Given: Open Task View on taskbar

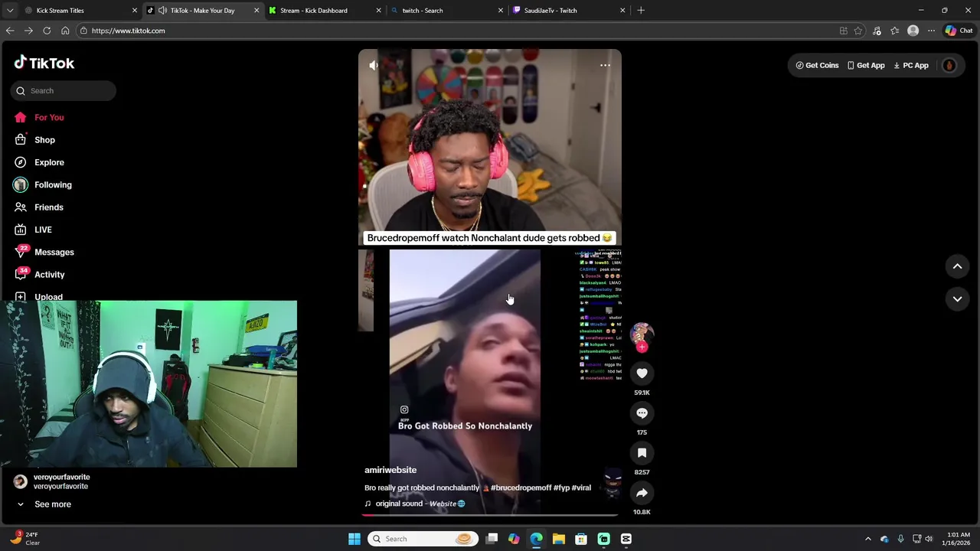Looking at the screenshot, I should [492, 539].
